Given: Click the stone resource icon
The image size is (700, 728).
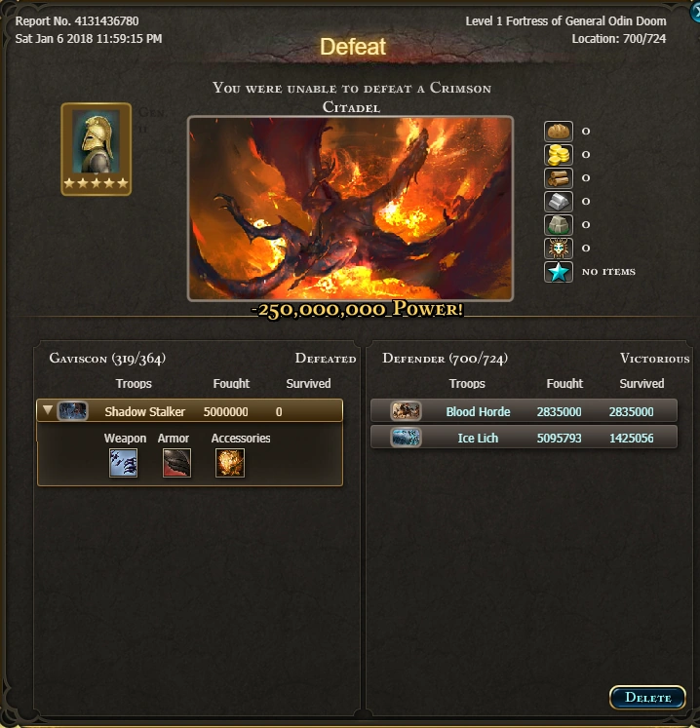Looking at the screenshot, I should point(559,225).
